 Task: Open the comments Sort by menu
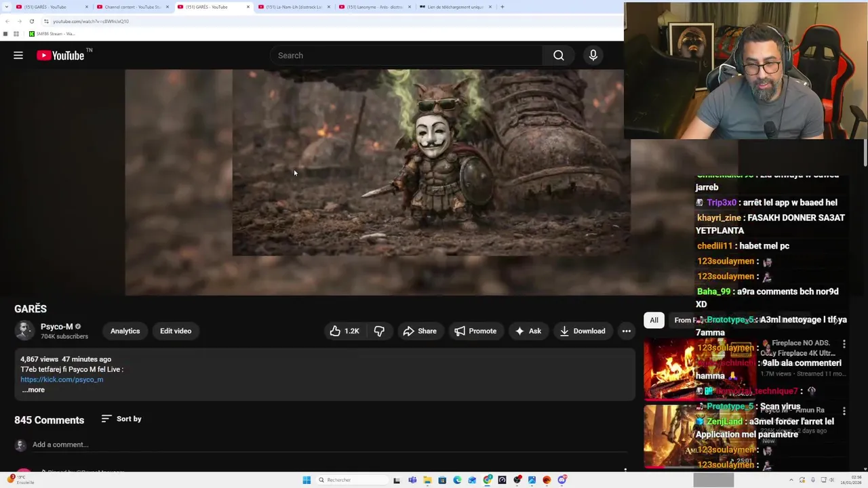121,419
